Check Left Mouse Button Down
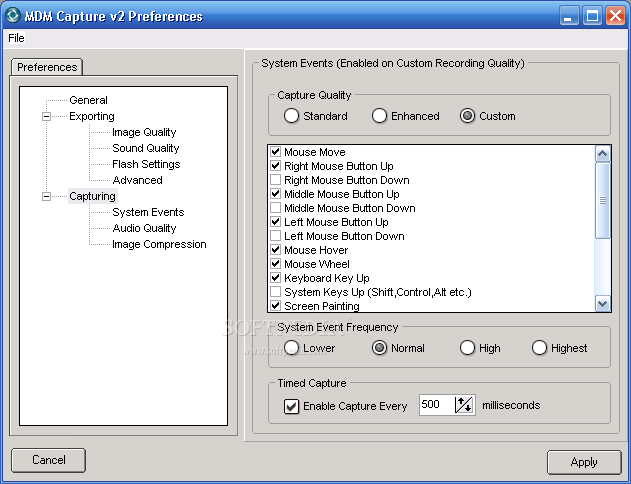 (x=275, y=236)
